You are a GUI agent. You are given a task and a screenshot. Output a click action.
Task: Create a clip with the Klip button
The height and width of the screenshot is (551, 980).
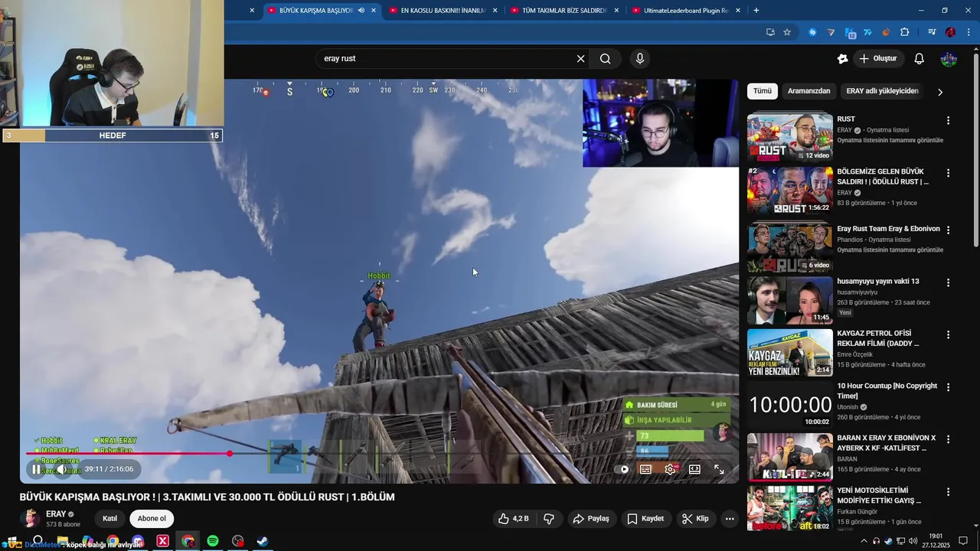coord(695,518)
